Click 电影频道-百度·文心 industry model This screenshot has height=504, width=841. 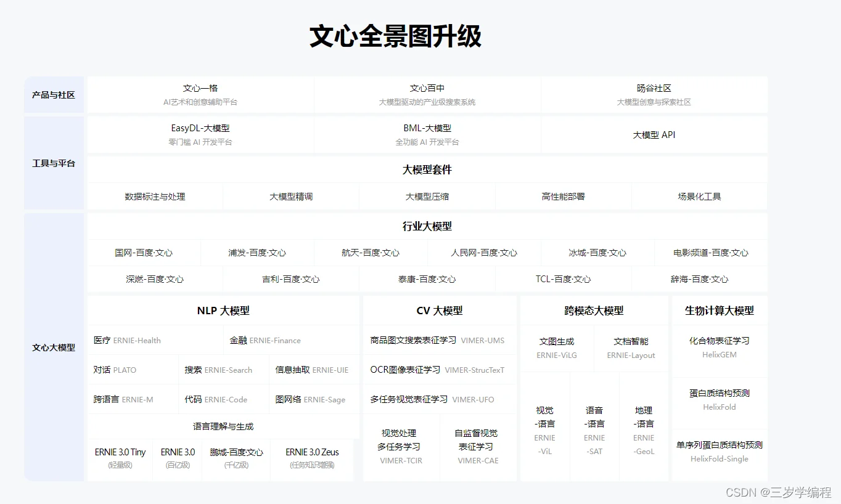711,253
